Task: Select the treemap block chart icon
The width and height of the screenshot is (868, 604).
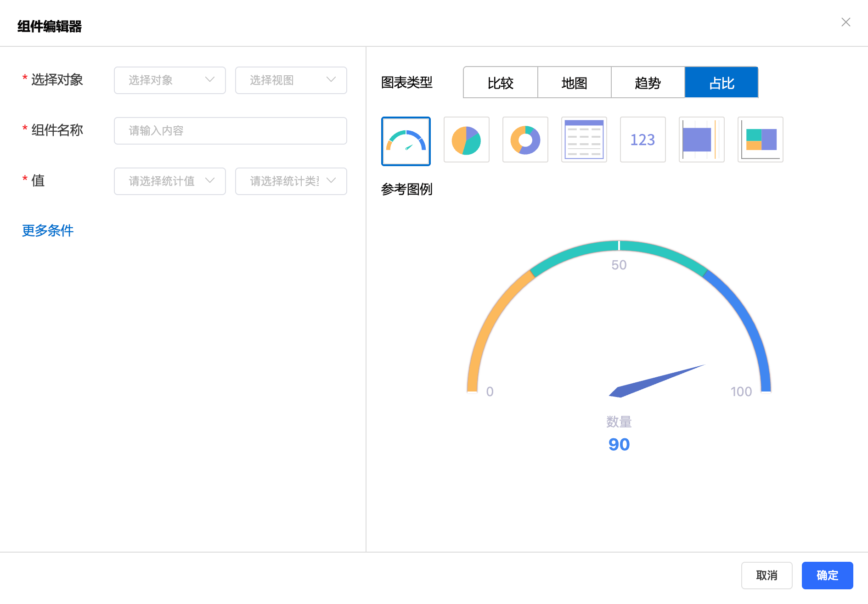Action: point(760,140)
